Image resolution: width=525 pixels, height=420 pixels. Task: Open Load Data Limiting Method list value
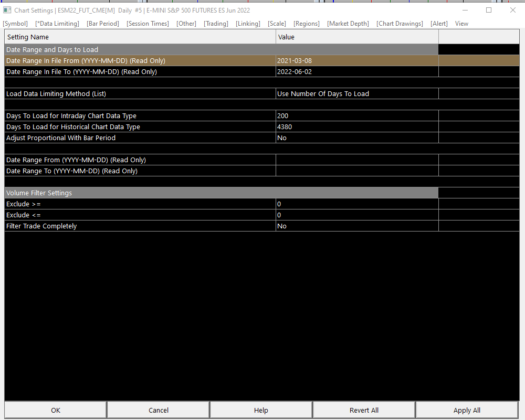point(357,94)
